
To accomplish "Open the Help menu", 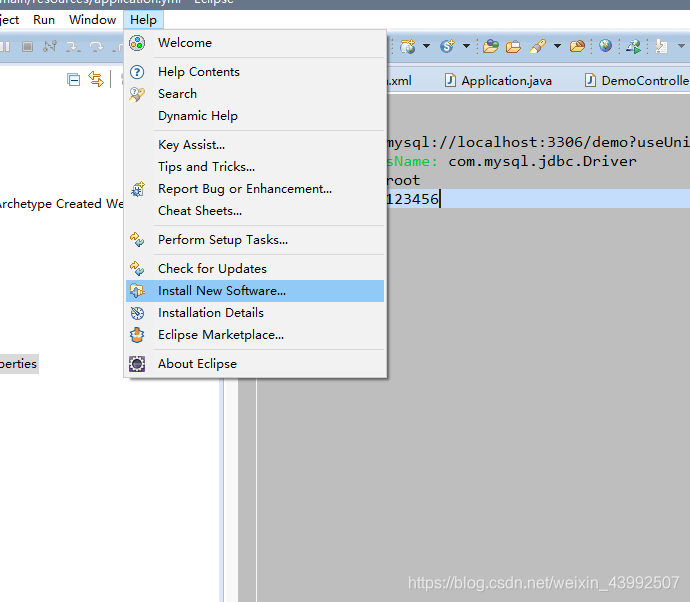I will click(143, 20).
